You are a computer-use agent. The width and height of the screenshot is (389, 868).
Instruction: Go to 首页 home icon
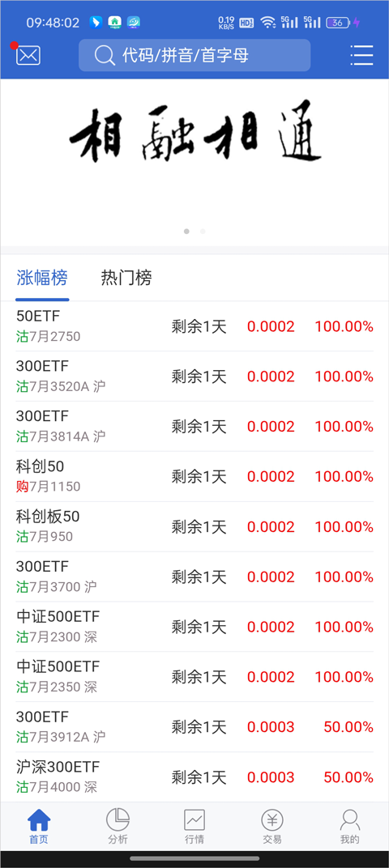39,826
